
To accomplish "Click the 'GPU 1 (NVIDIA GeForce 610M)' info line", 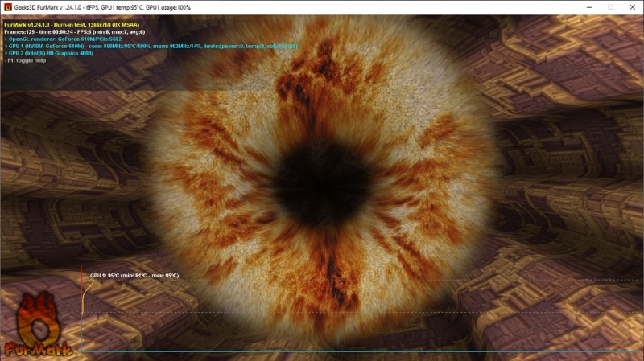I will tap(151, 46).
